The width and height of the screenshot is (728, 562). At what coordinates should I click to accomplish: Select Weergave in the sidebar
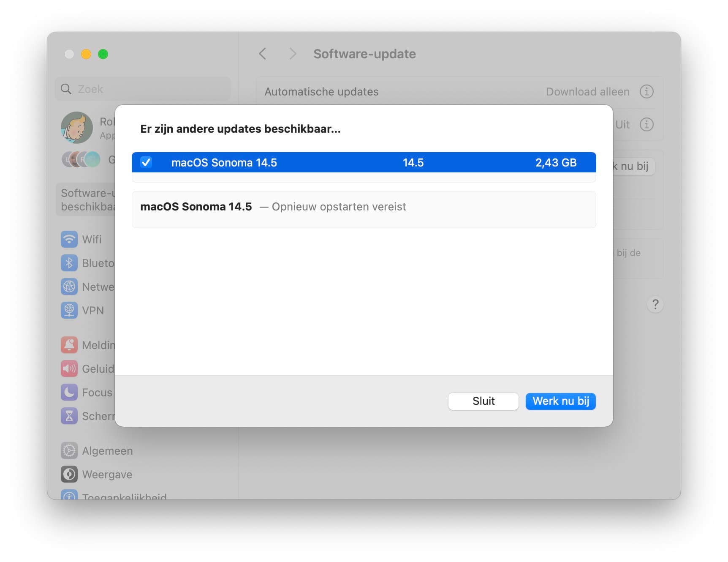(107, 475)
